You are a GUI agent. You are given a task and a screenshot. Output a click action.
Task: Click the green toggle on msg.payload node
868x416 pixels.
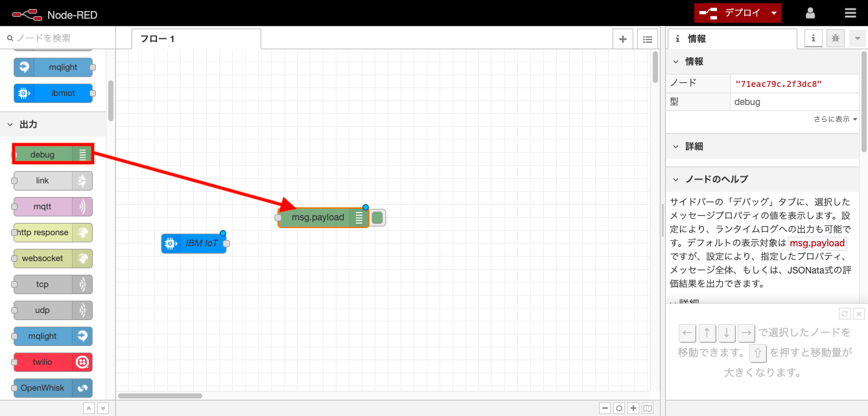click(377, 218)
